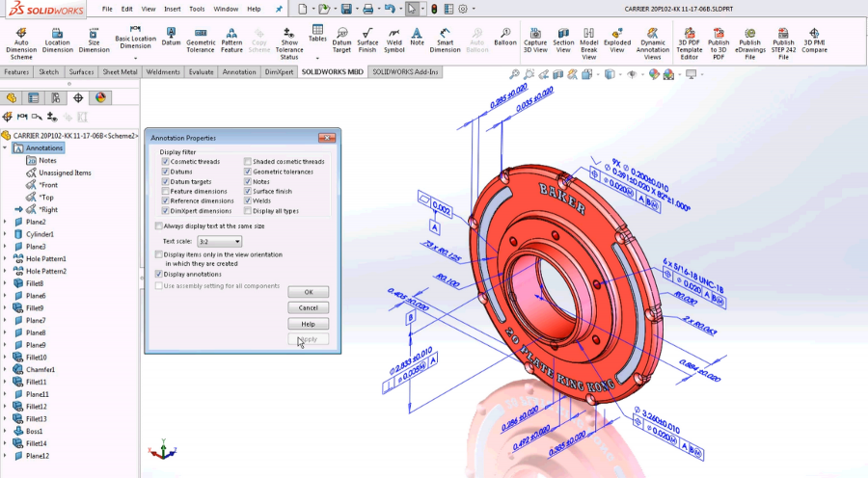
Task: Add a Surface Finish symbol
Action: [367, 40]
